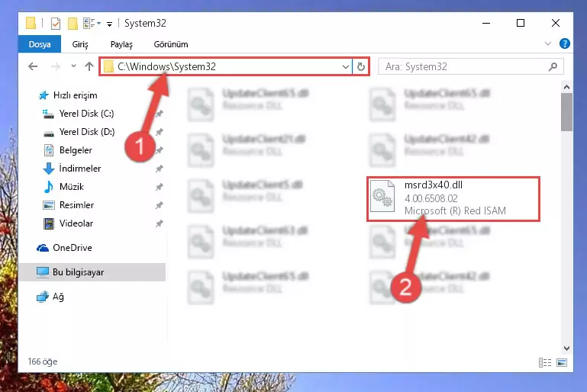This screenshot has height=392, width=587.
Task: Click the pin icon next to Müzik
Action: (x=159, y=187)
